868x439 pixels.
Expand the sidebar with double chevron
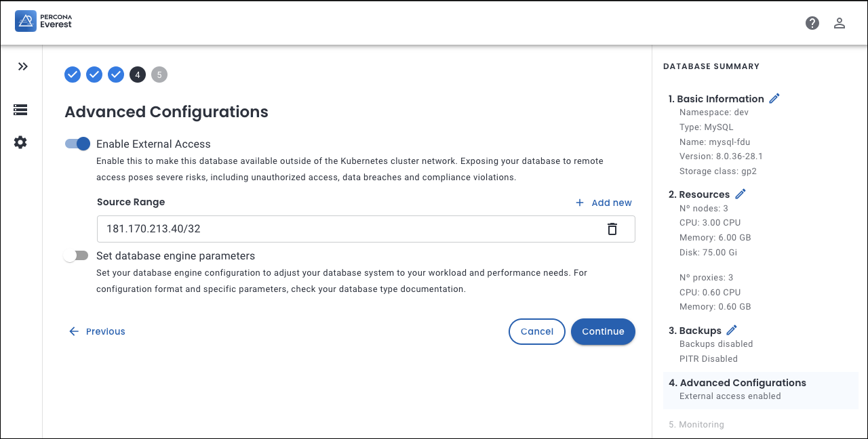pos(23,66)
